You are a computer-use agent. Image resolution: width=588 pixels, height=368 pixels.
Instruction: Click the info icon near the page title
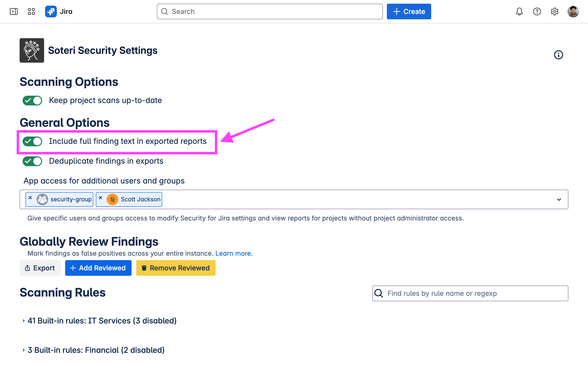click(x=558, y=55)
